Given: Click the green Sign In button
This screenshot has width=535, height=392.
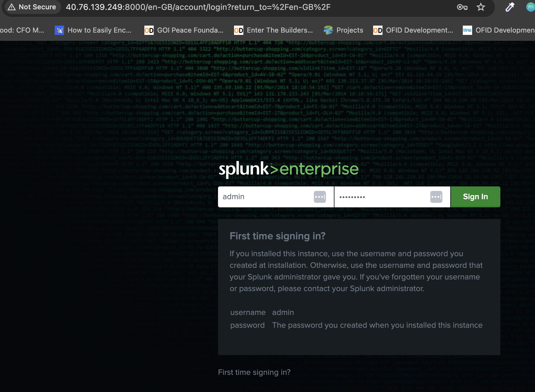Looking at the screenshot, I should [476, 197].
